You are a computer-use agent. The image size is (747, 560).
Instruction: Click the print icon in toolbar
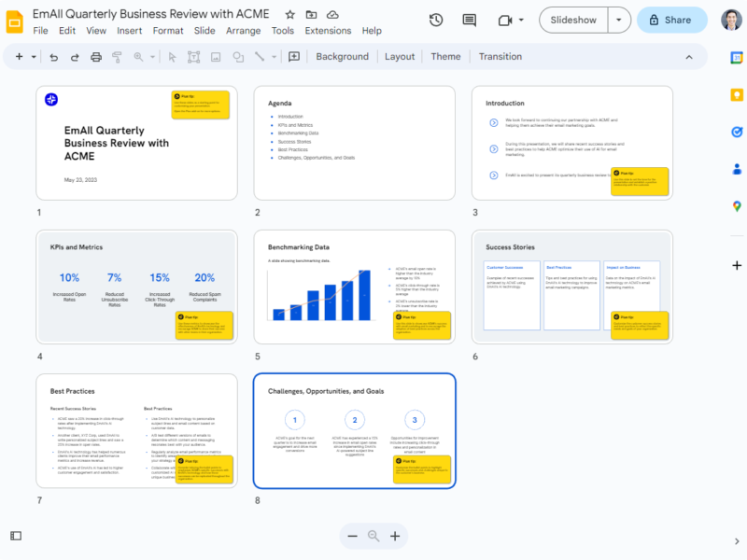[x=96, y=57]
